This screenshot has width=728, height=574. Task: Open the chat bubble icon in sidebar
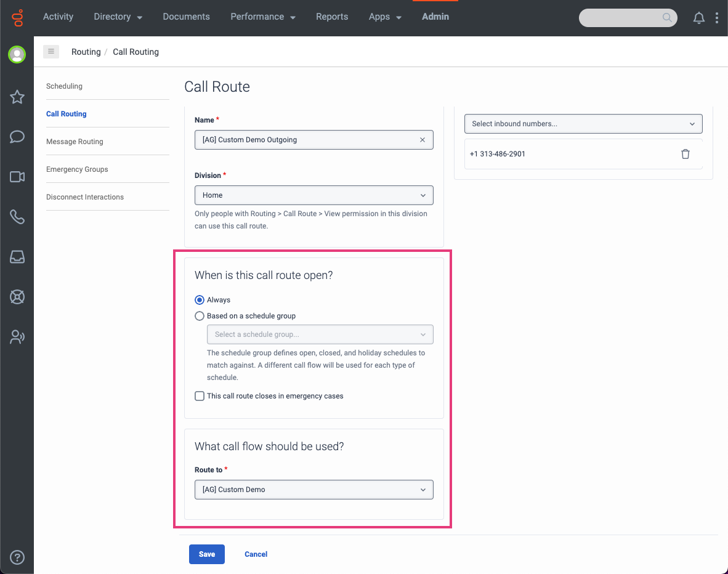[x=17, y=137]
